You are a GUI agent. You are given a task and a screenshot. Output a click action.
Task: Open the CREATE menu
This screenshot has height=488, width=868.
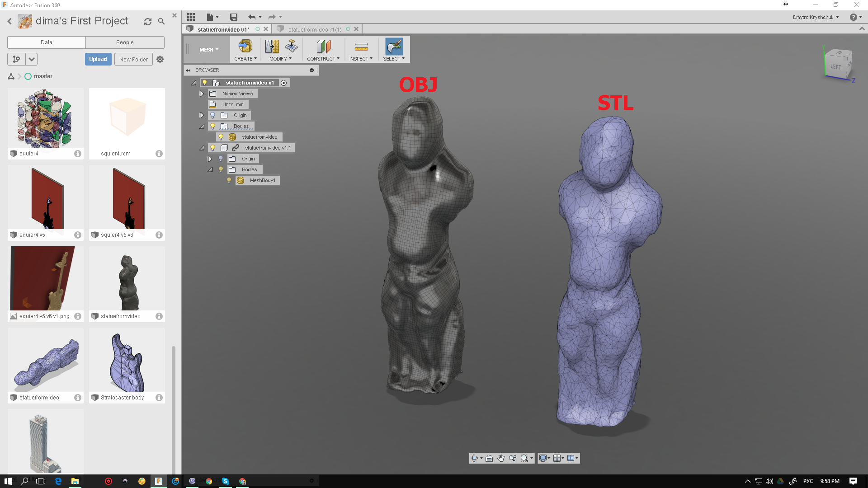245,59
